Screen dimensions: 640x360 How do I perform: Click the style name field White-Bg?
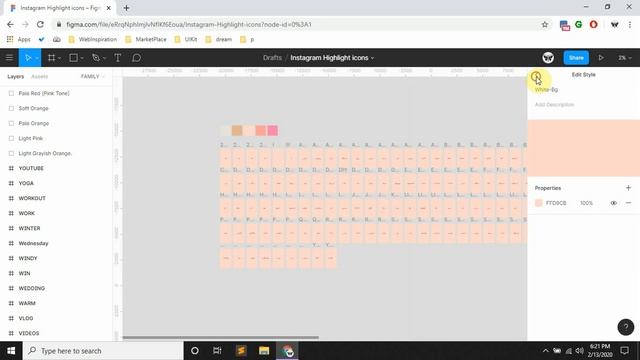point(546,89)
